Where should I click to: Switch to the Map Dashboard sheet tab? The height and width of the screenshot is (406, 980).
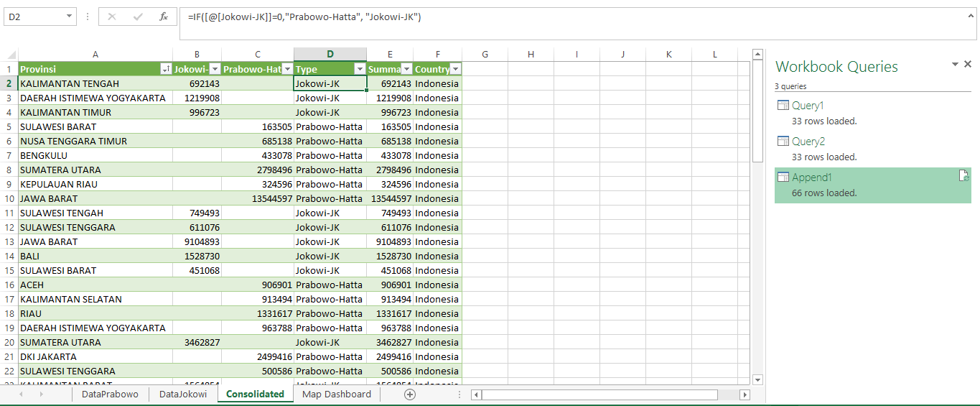(x=336, y=394)
